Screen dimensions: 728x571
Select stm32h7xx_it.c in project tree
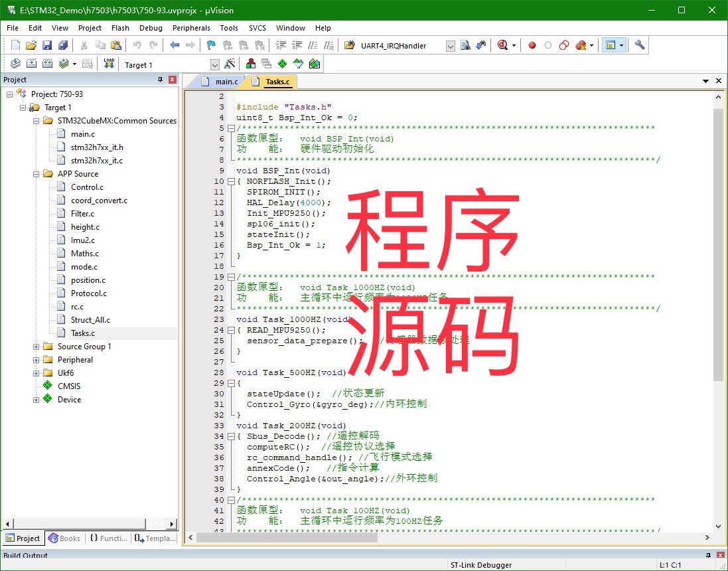[x=97, y=161]
